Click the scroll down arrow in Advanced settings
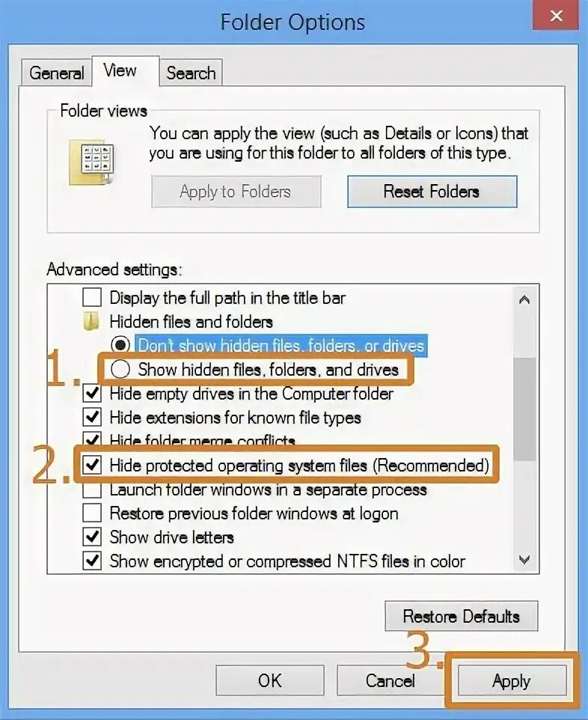The width and height of the screenshot is (588, 720). click(x=524, y=559)
